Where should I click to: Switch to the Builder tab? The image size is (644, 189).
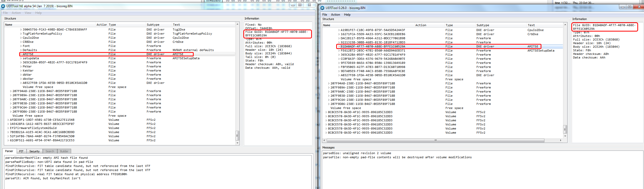pos(64,151)
